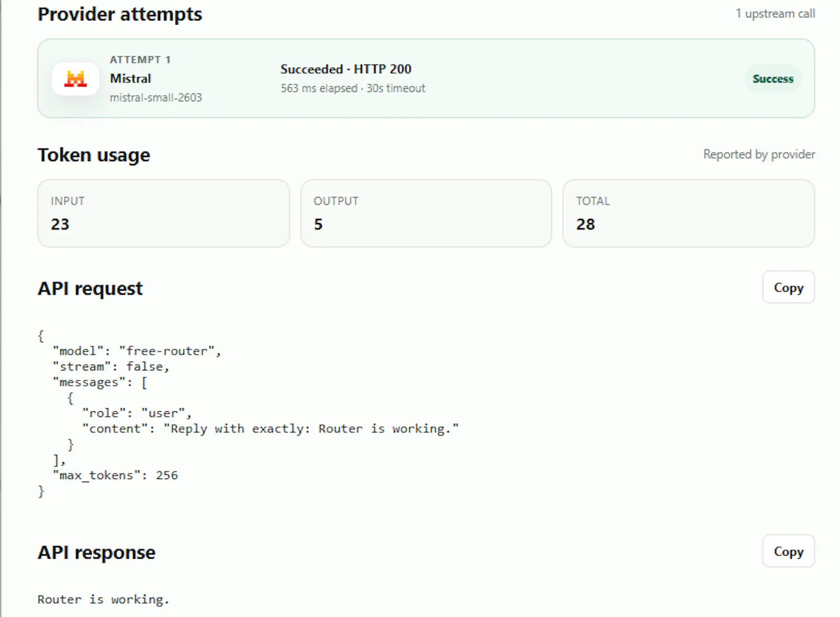Click the ATTEMPT 1 label

pyautogui.click(x=140, y=60)
